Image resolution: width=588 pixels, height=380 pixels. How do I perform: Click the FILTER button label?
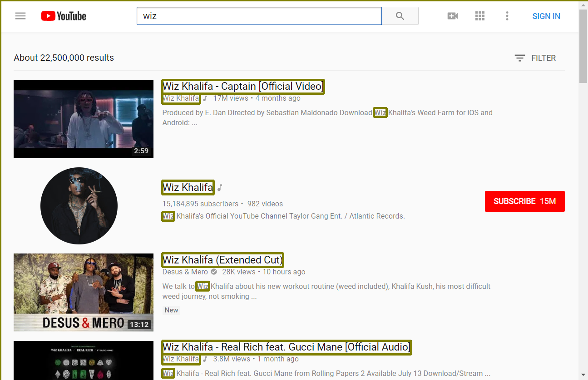[544, 58]
